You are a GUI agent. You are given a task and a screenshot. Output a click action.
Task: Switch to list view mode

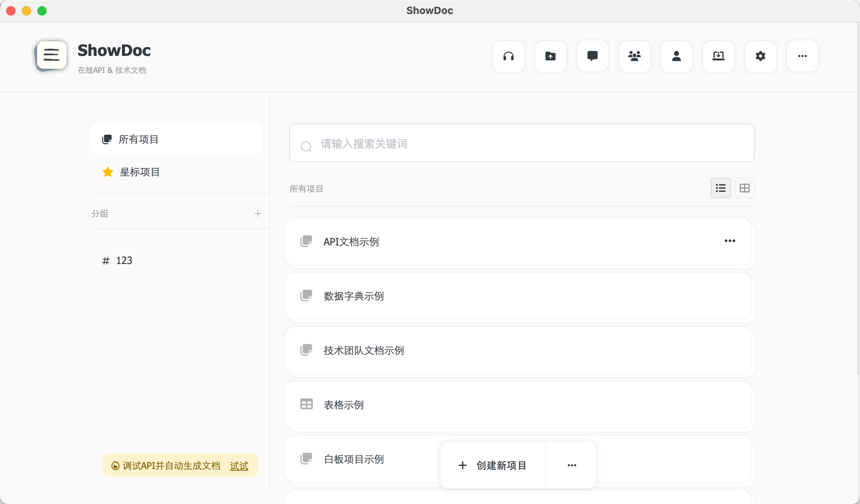pyautogui.click(x=721, y=188)
